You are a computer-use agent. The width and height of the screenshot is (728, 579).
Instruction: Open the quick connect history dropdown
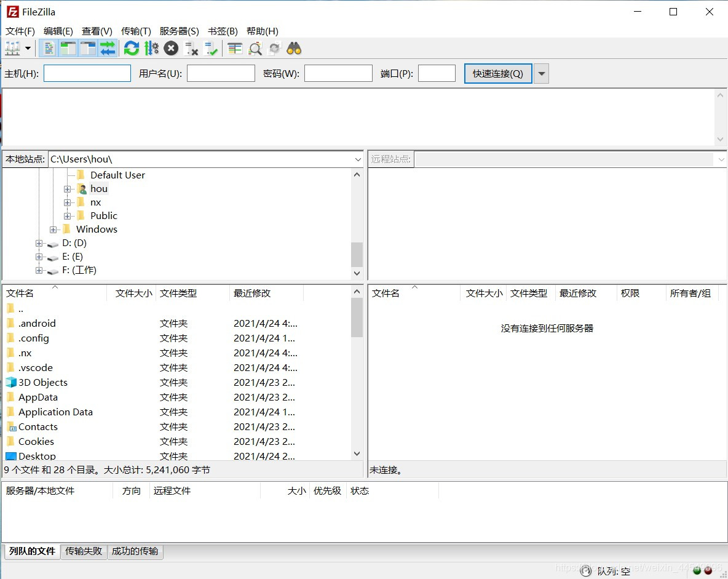[x=541, y=73]
